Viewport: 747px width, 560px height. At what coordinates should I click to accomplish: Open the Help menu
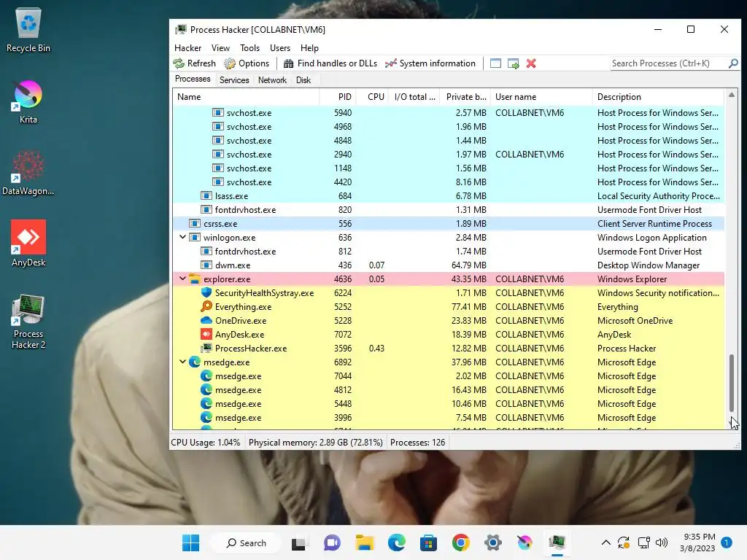(x=309, y=48)
